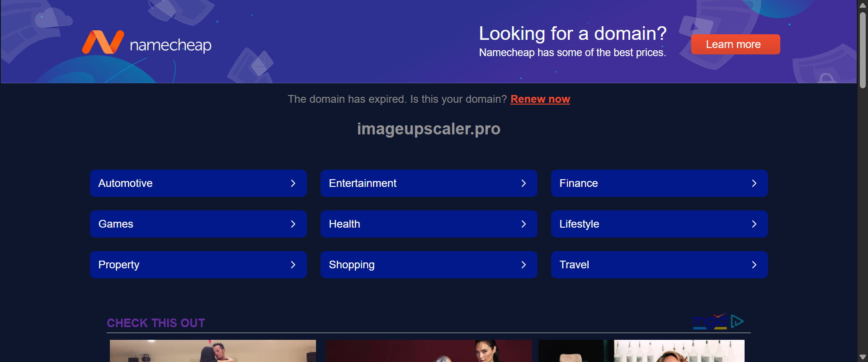Click the page scrollbar up arrow
868x362 pixels.
tap(863, 5)
